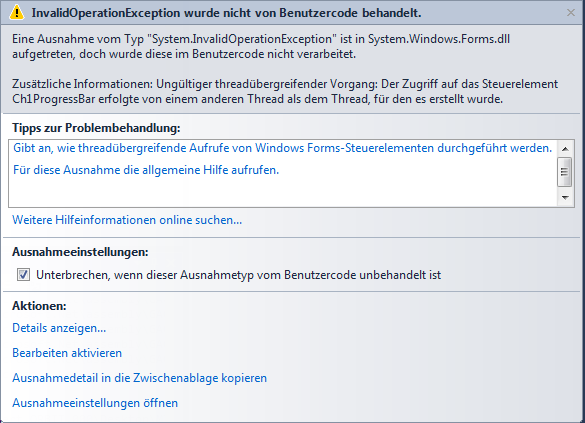This screenshot has width=585, height=423.
Task: Open the link about threadübergreifende Aufrufe
Action: (x=282, y=148)
